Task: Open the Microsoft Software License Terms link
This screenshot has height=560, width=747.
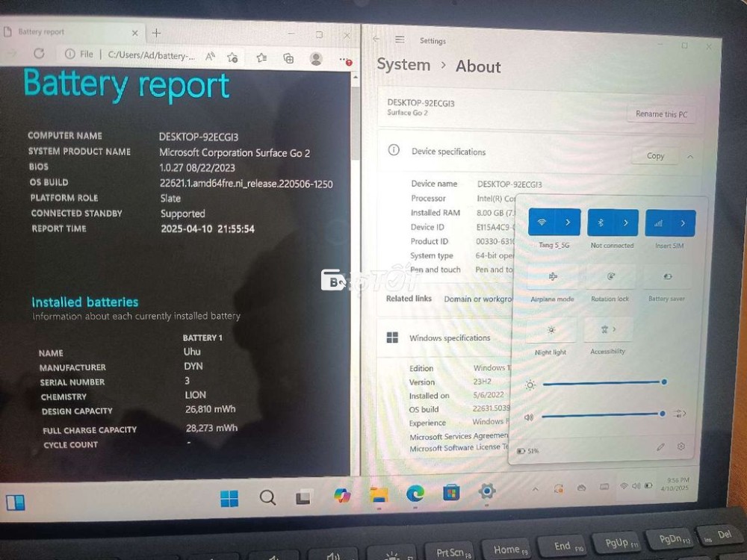Action: 459,447
